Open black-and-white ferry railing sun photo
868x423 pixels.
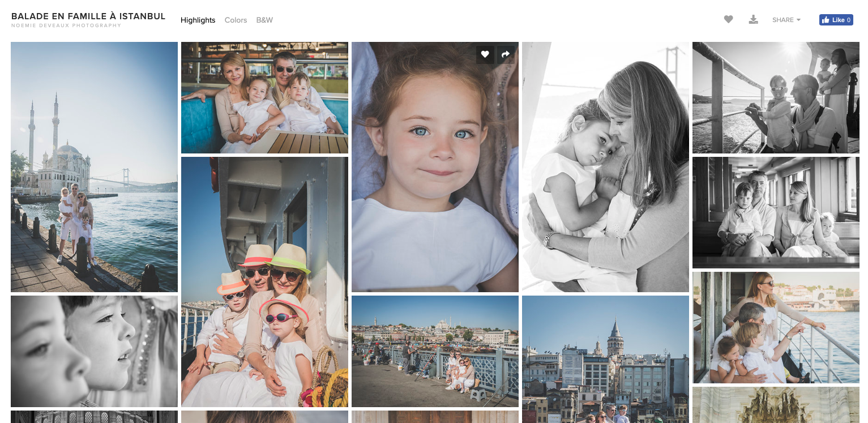(x=776, y=97)
